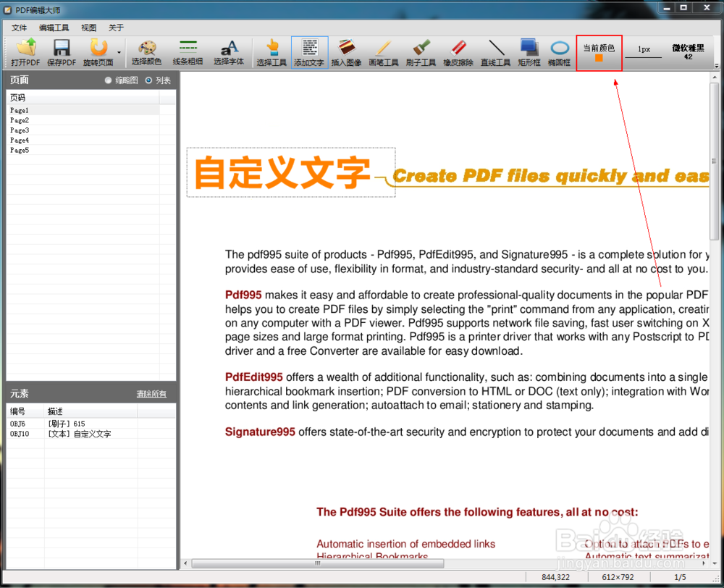Click the vertical scrollbar thumb
The width and height of the screenshot is (724, 588).
pos(715,161)
